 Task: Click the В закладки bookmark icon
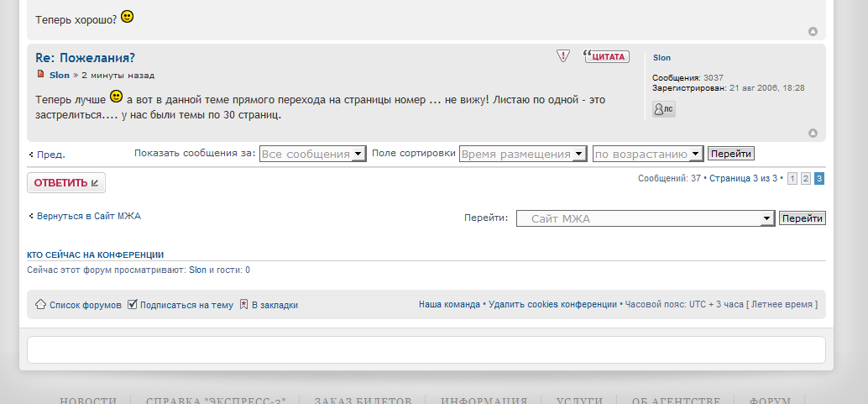pyautogui.click(x=243, y=304)
